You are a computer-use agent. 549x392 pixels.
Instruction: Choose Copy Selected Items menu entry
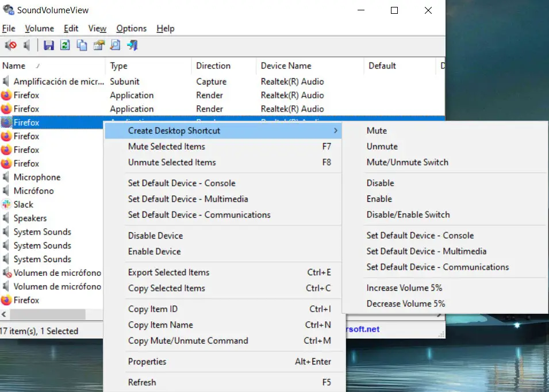tap(223, 288)
